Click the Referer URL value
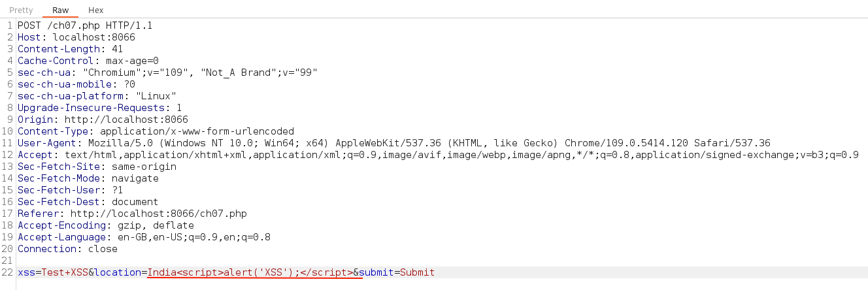The height and width of the screenshot is (290, 868). click(158, 214)
